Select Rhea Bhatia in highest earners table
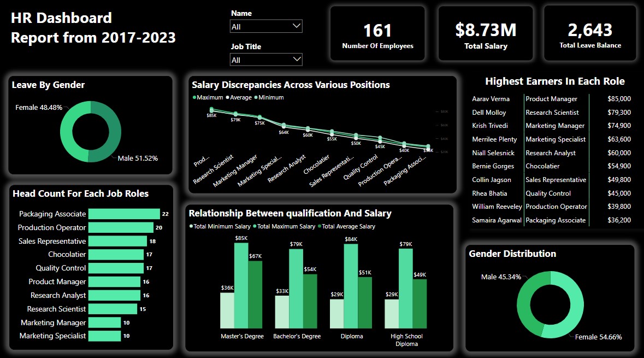644x358 pixels. point(489,193)
